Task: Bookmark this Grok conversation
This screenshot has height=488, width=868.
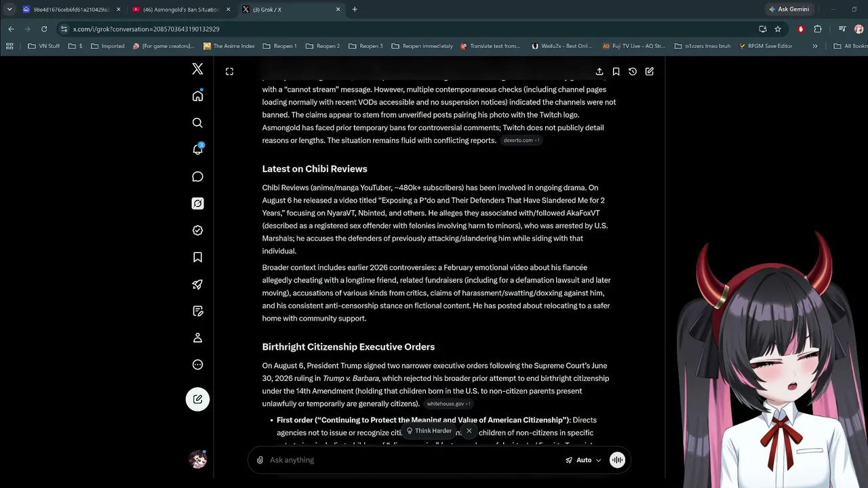Action: coord(616,71)
